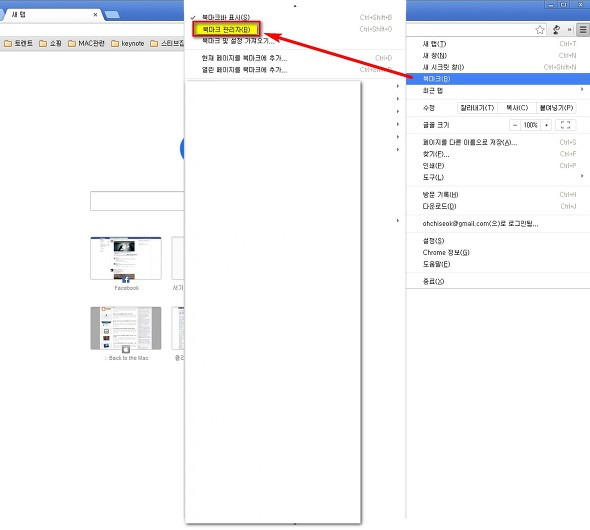The image size is (590, 530).
Task: Click the bookmark star icon in address bar
Action: point(540,30)
